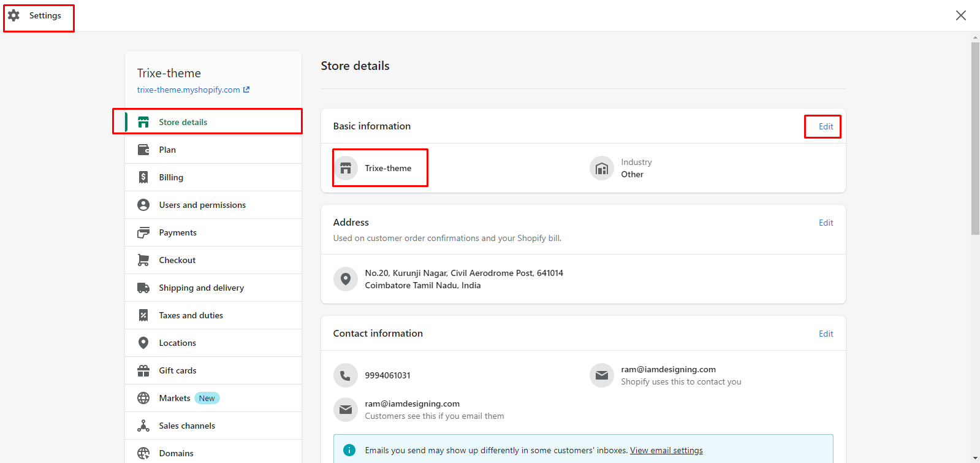
Task: Click the Industry building icon
Action: click(602, 168)
